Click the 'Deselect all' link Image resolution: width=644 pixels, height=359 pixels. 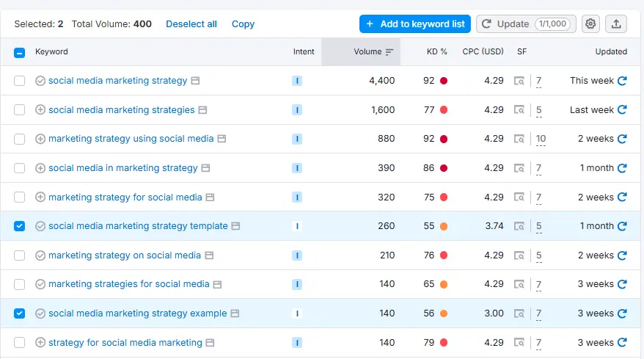(191, 23)
